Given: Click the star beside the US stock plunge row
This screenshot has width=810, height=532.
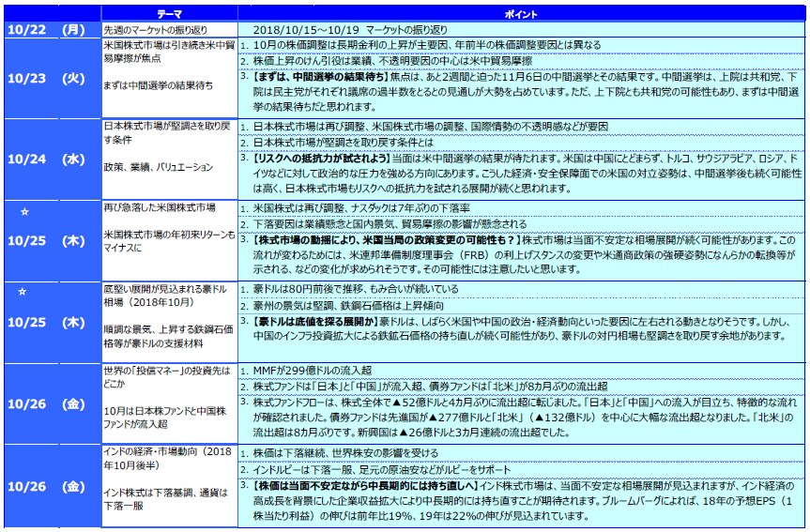Looking at the screenshot, I should [x=25, y=213].
